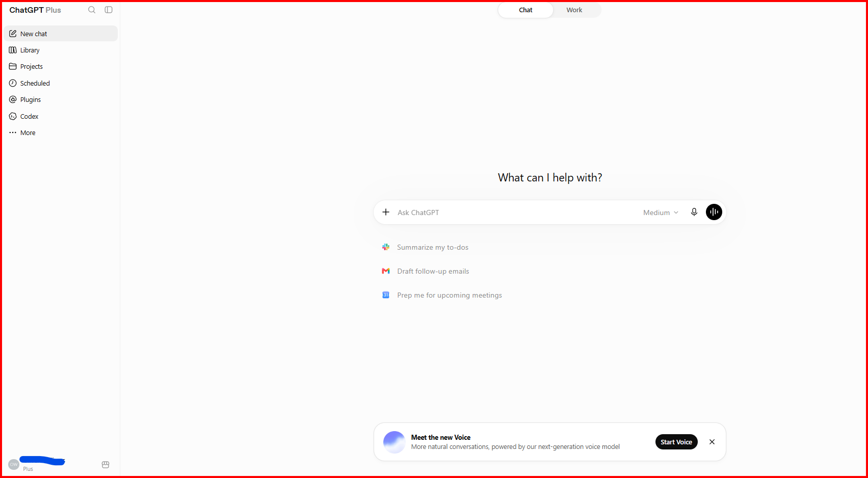The height and width of the screenshot is (478, 868).
Task: Click the blue Voice orb in the banner
Action: pos(394,442)
